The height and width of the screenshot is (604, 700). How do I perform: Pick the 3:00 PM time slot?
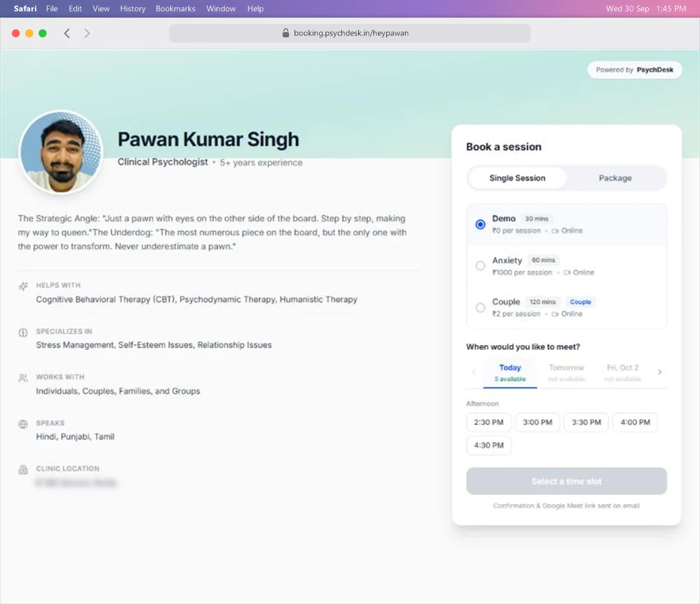tap(537, 422)
